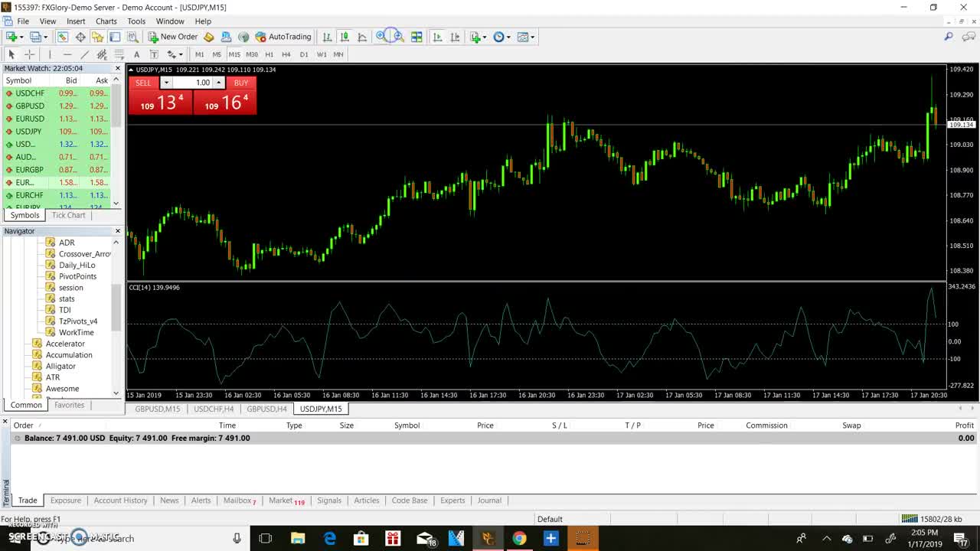
Task: Click the search magnifier at top right
Action: pos(949,37)
